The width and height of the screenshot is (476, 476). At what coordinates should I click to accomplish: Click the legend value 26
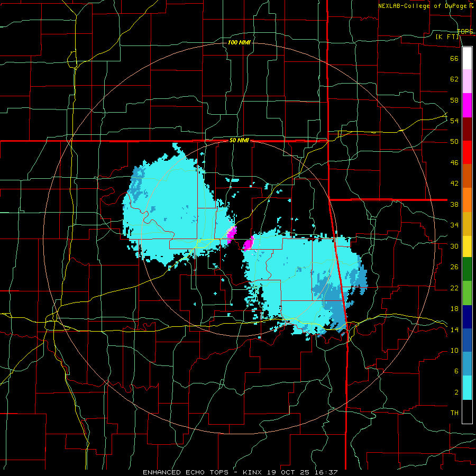click(454, 267)
